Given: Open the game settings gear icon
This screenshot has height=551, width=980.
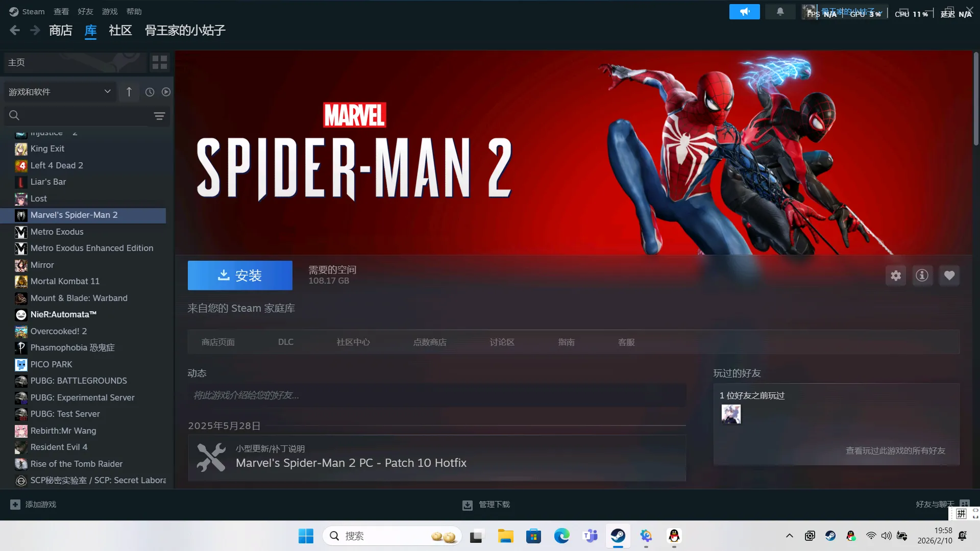Looking at the screenshot, I should click(896, 276).
